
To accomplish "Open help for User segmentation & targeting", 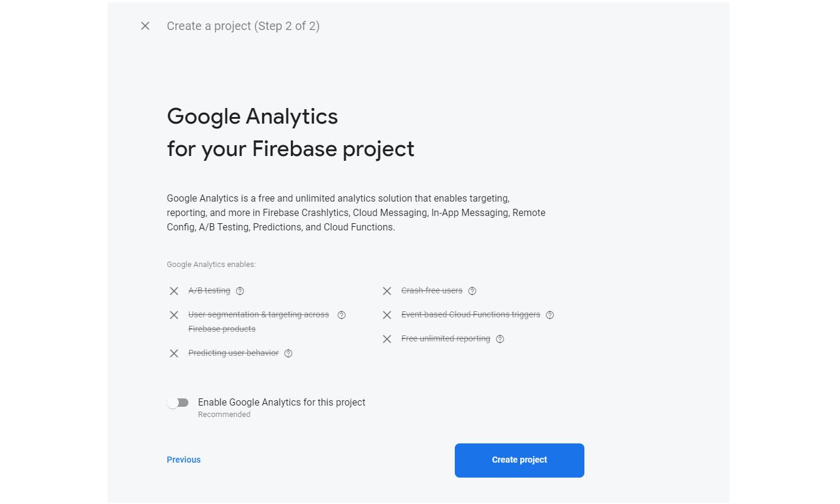I will click(x=341, y=314).
